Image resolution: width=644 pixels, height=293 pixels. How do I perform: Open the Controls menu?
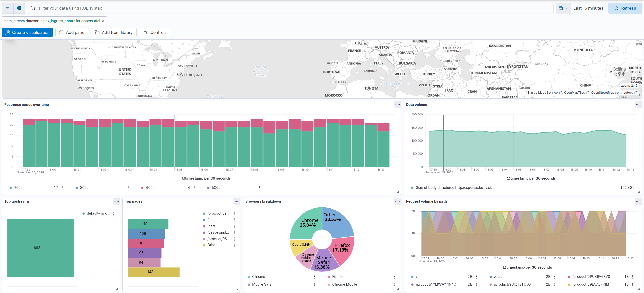[155, 32]
